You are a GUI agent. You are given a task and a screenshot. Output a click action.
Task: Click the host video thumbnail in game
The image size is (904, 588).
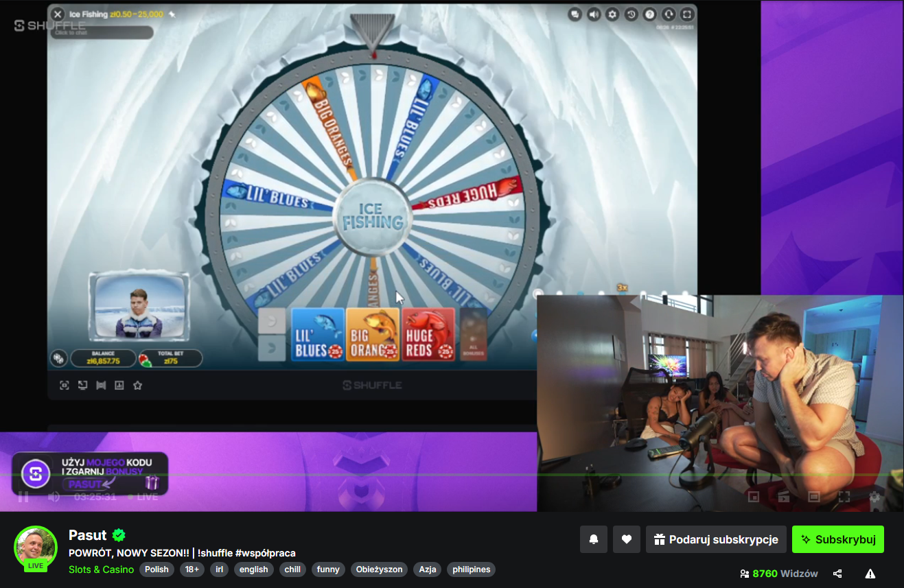(x=139, y=307)
